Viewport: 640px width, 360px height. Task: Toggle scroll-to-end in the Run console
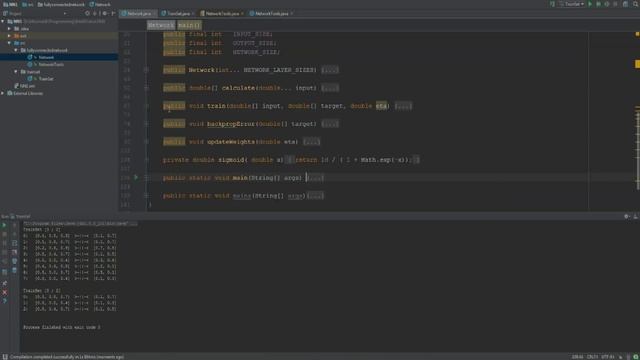(14, 252)
